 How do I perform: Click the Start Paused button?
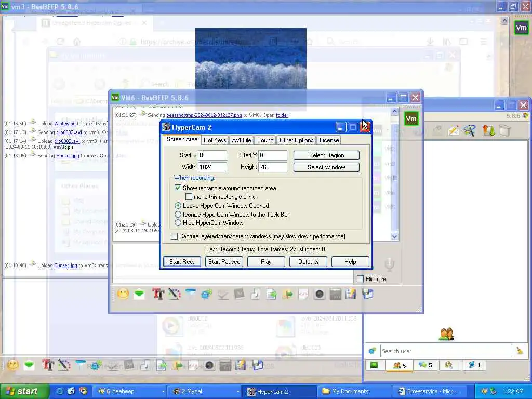coord(224,262)
